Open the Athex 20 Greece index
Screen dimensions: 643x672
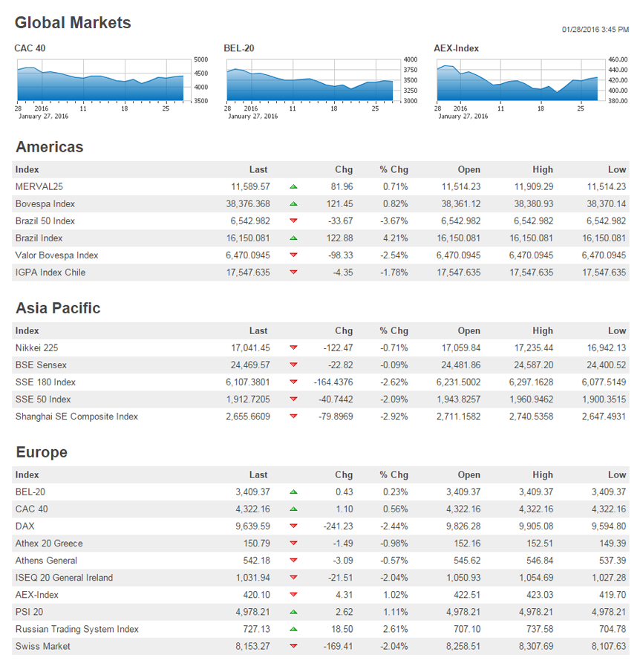(49, 544)
